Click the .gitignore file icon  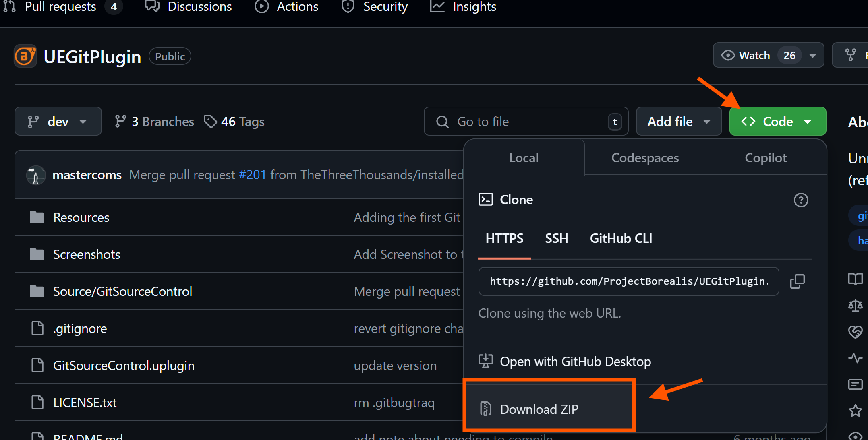click(x=37, y=328)
